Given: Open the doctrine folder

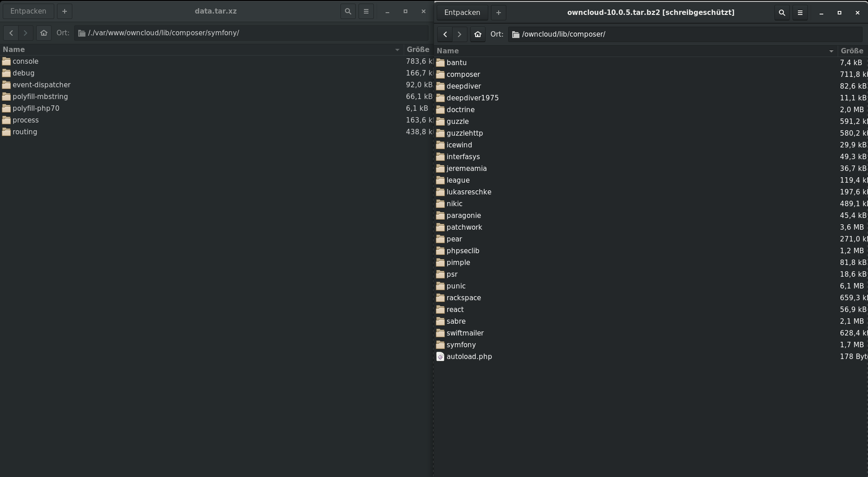Looking at the screenshot, I should [x=460, y=109].
